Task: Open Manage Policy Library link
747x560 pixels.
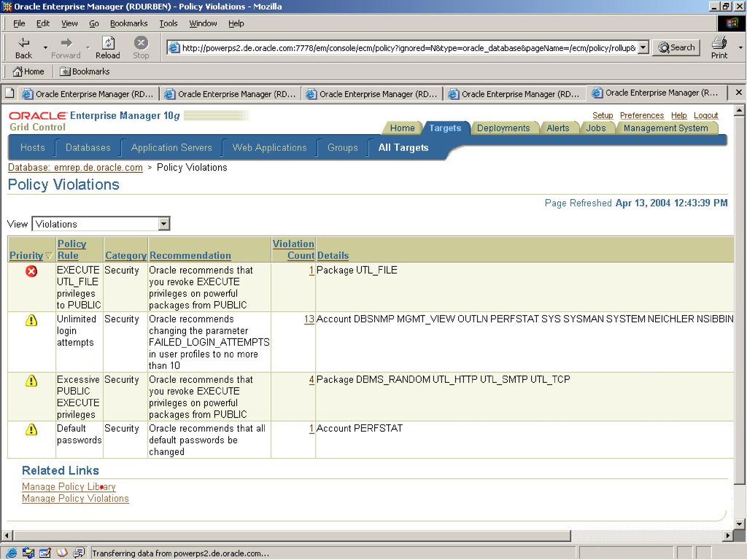Action: point(69,486)
